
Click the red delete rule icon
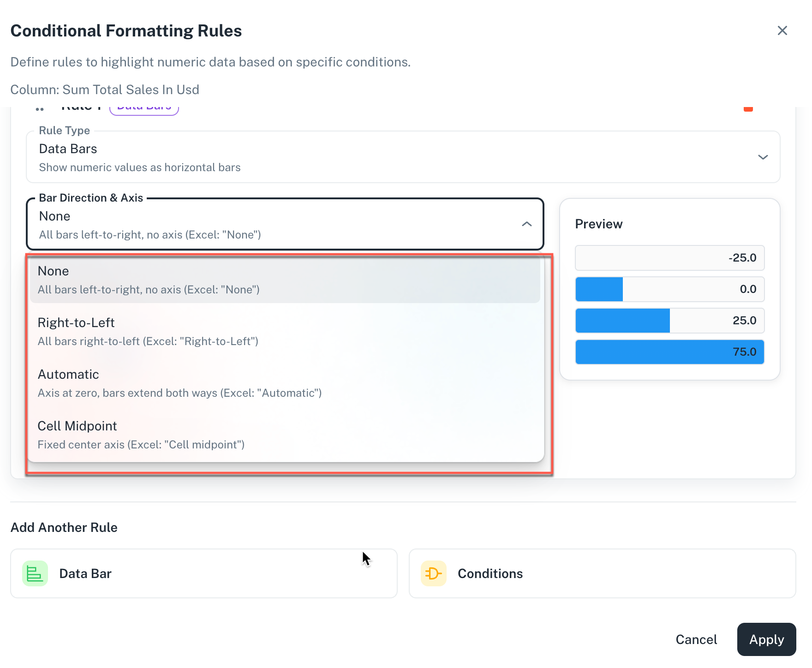point(748,109)
